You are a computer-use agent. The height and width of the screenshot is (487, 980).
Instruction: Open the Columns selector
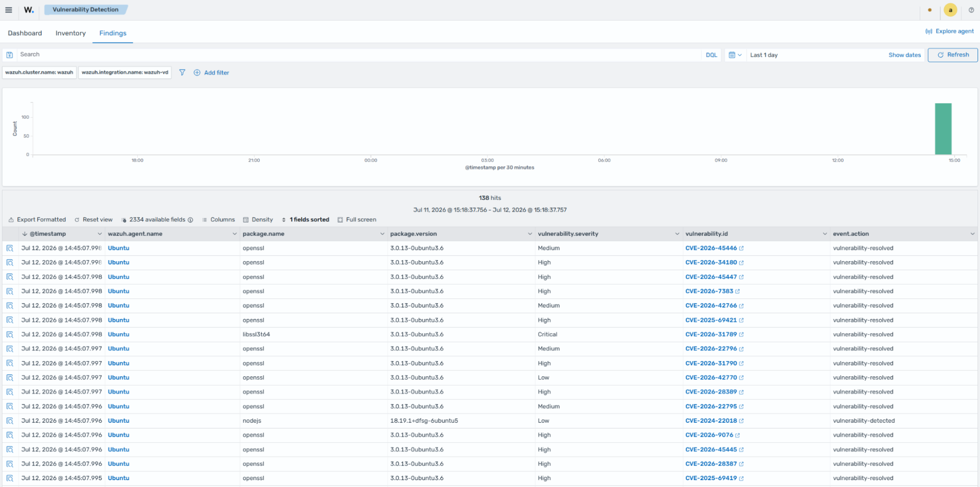coord(218,220)
